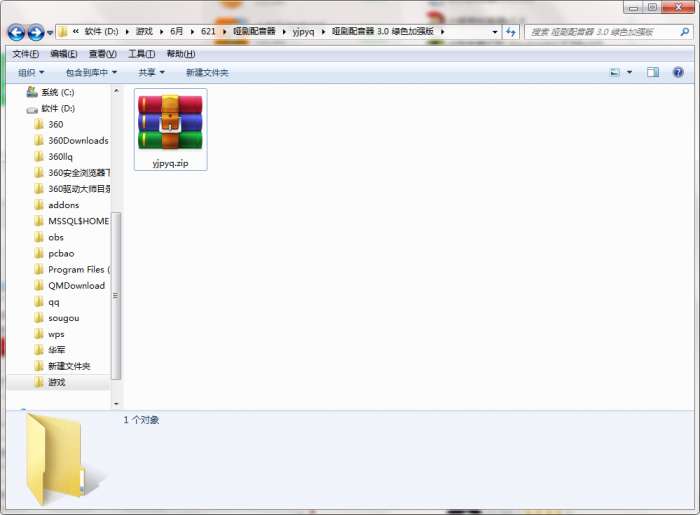Go forward with the Forward arrow button
This screenshot has width=700, height=515.
coord(36,32)
